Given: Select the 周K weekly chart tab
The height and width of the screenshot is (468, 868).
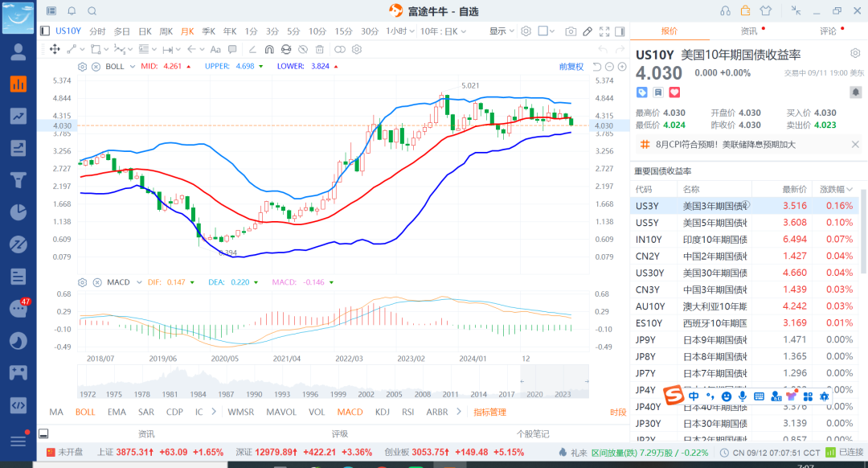Looking at the screenshot, I should [166, 31].
